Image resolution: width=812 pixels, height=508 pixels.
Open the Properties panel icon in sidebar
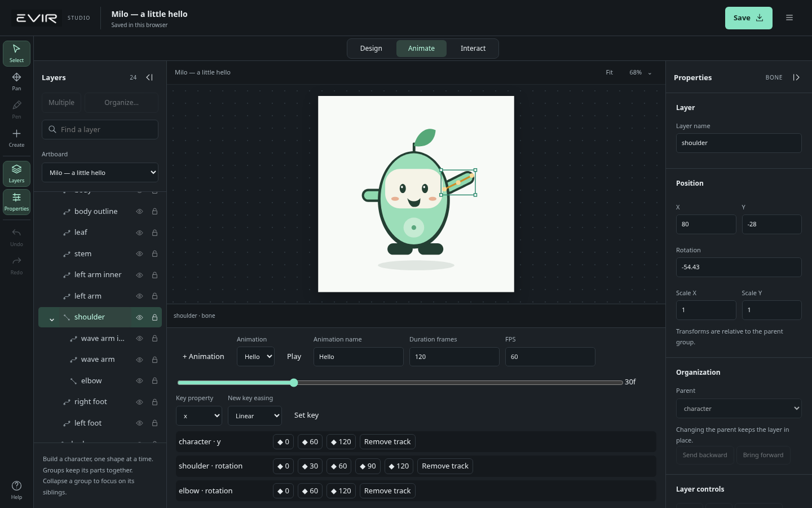coord(16,202)
